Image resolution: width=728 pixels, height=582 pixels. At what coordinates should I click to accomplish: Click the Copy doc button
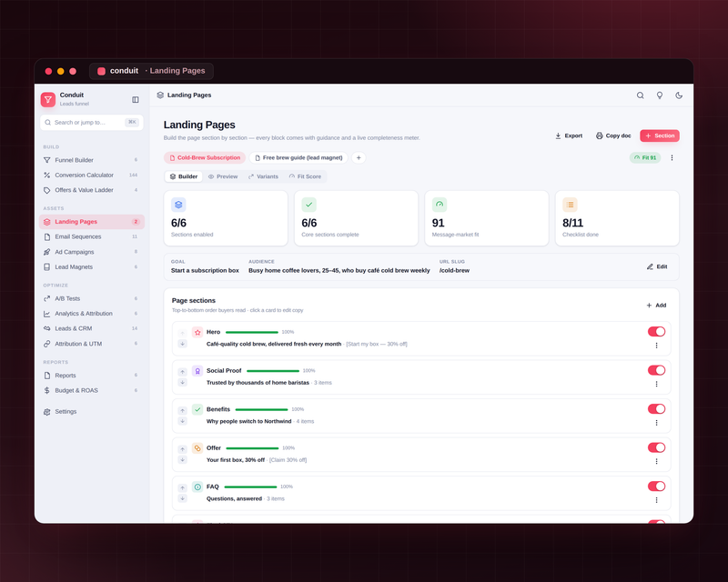coord(613,135)
